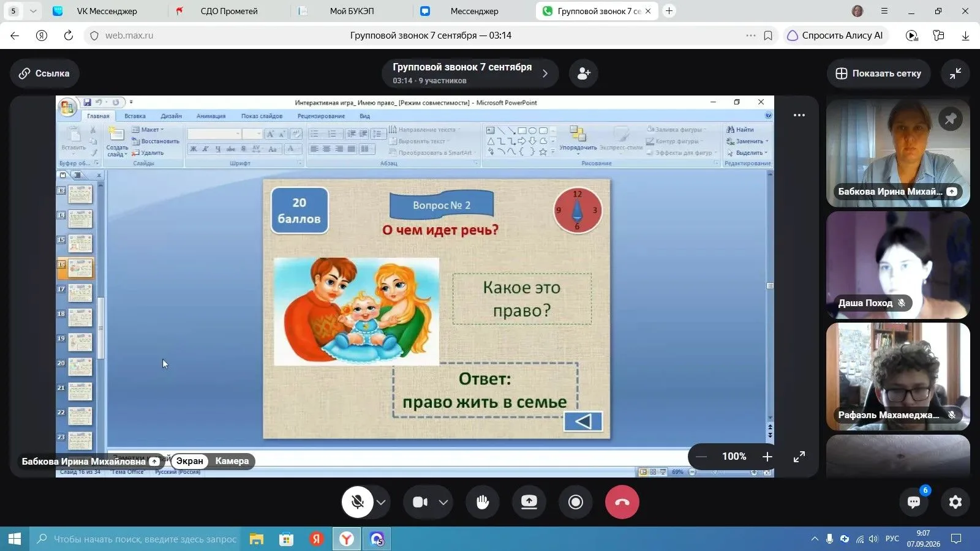
Task: Open the microphone options chevron
Action: pyautogui.click(x=381, y=502)
